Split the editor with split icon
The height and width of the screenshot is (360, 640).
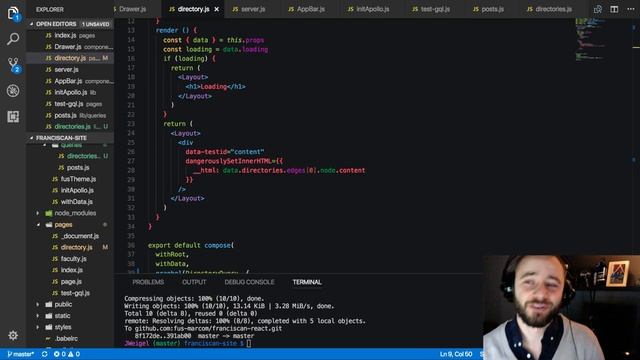[614, 9]
